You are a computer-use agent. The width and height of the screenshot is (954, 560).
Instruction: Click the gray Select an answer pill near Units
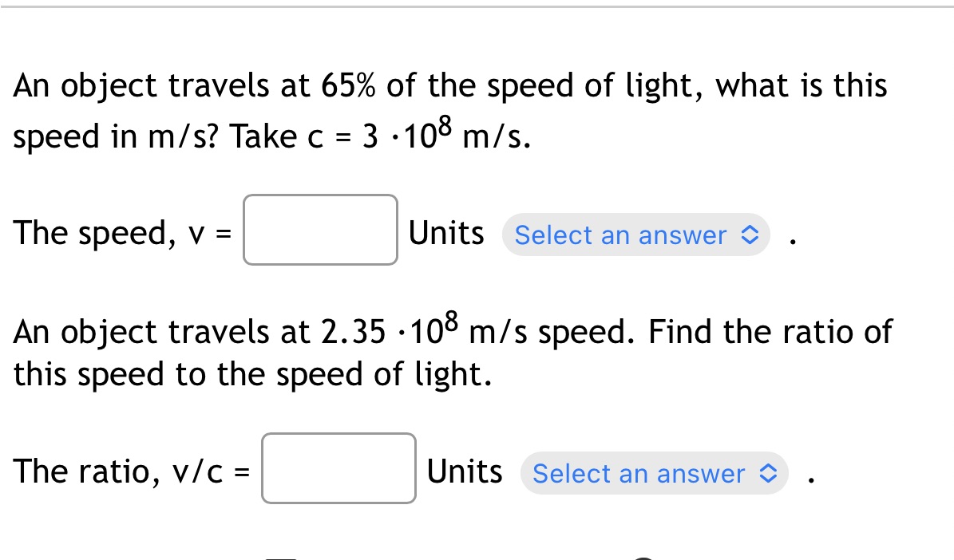pyautogui.click(x=635, y=235)
